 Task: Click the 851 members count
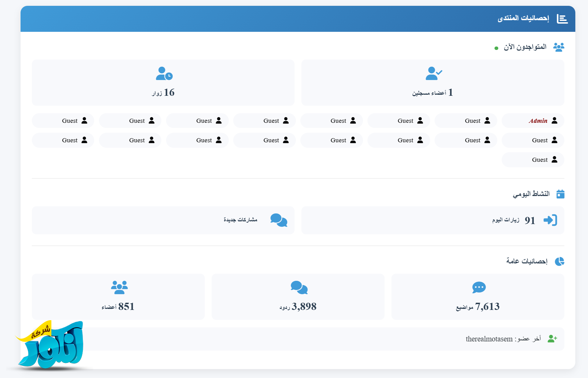click(x=126, y=307)
